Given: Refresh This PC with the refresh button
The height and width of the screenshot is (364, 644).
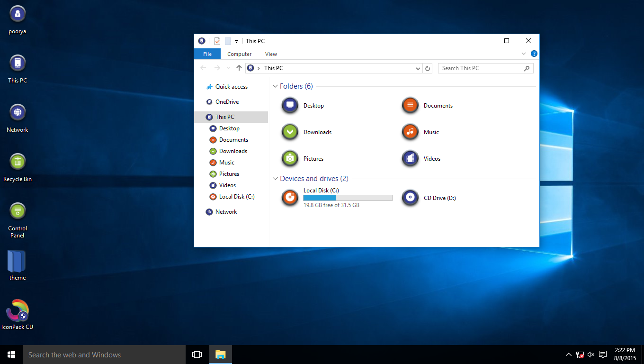Looking at the screenshot, I should pos(428,68).
